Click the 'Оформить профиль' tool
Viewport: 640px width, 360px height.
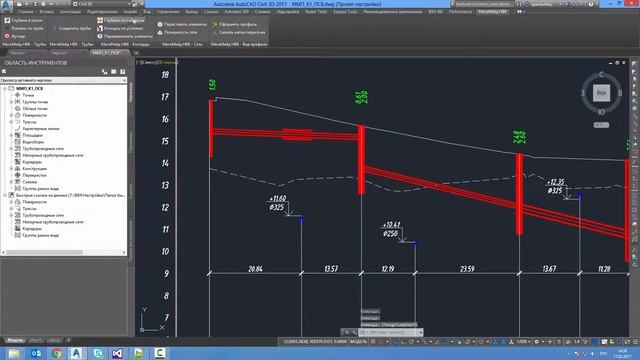pos(235,24)
